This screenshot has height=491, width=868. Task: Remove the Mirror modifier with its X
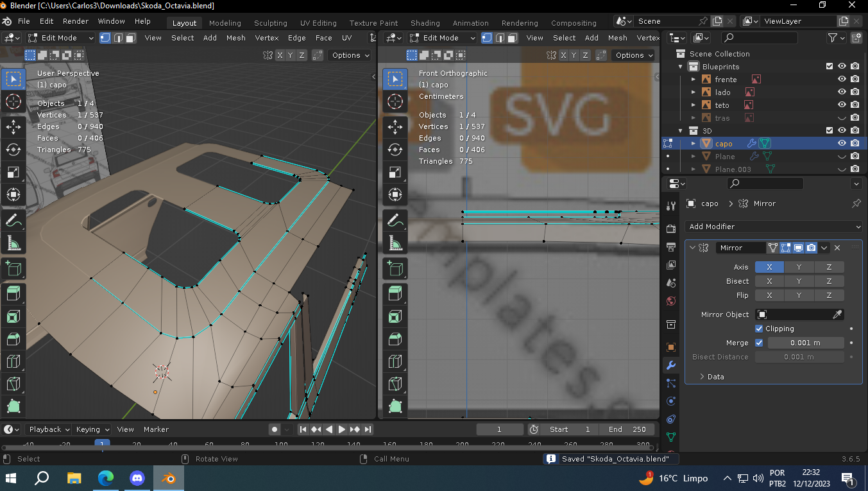point(837,248)
